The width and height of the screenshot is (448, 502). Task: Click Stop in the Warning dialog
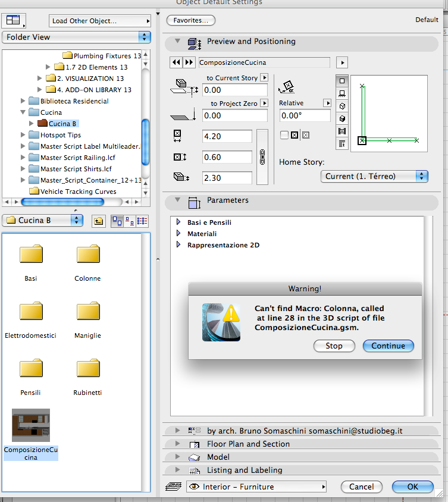point(334,346)
